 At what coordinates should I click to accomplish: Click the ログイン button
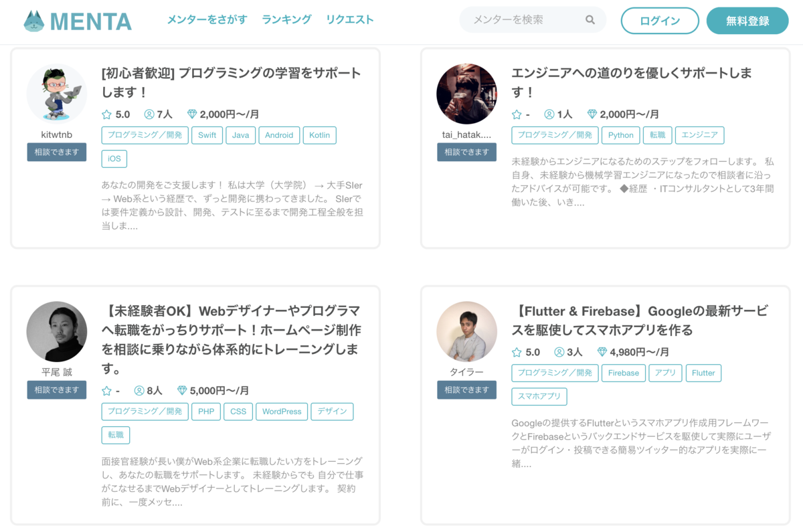[x=659, y=21]
